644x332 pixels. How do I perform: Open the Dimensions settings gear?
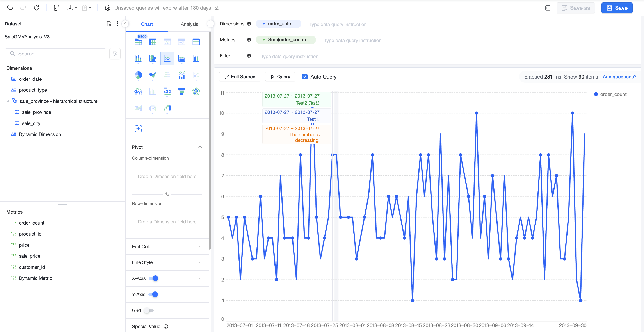pyautogui.click(x=249, y=24)
